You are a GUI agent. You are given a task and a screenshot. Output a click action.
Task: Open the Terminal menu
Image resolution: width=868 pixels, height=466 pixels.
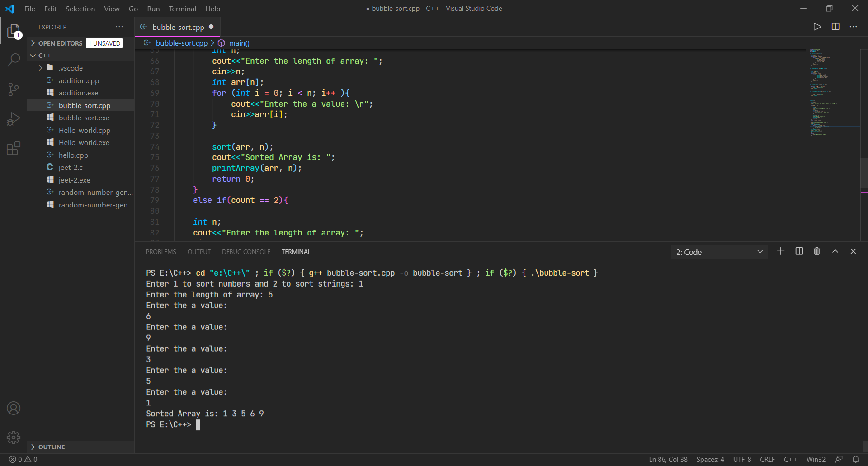(x=182, y=9)
